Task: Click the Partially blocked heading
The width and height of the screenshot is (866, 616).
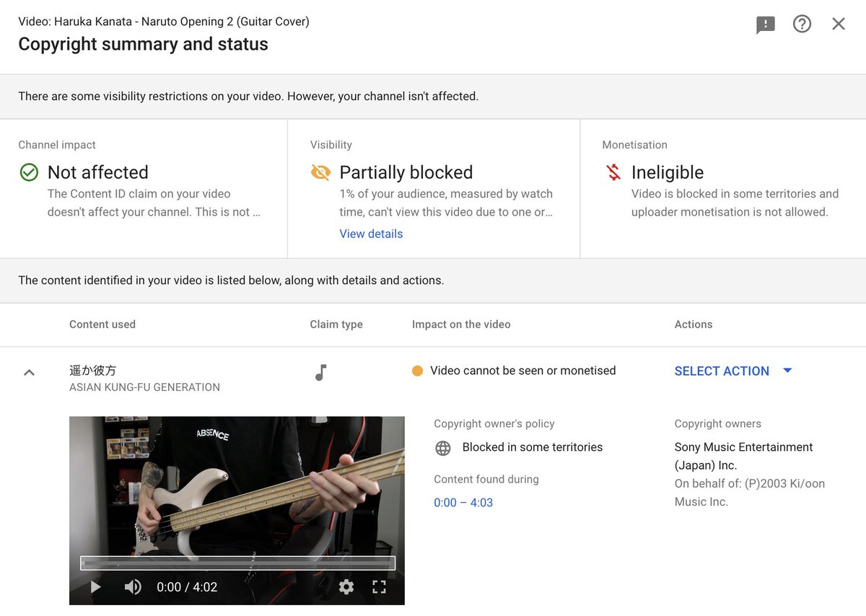Action: (x=406, y=172)
